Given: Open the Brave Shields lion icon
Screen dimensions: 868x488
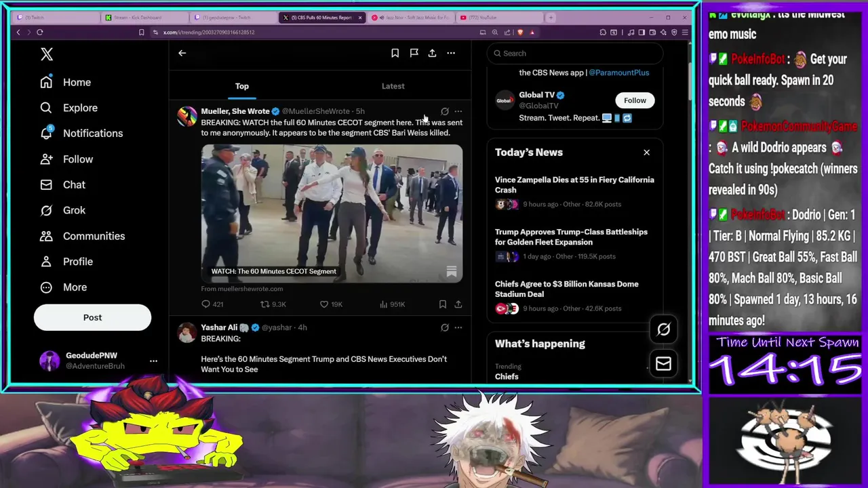Looking at the screenshot, I should (520, 33).
